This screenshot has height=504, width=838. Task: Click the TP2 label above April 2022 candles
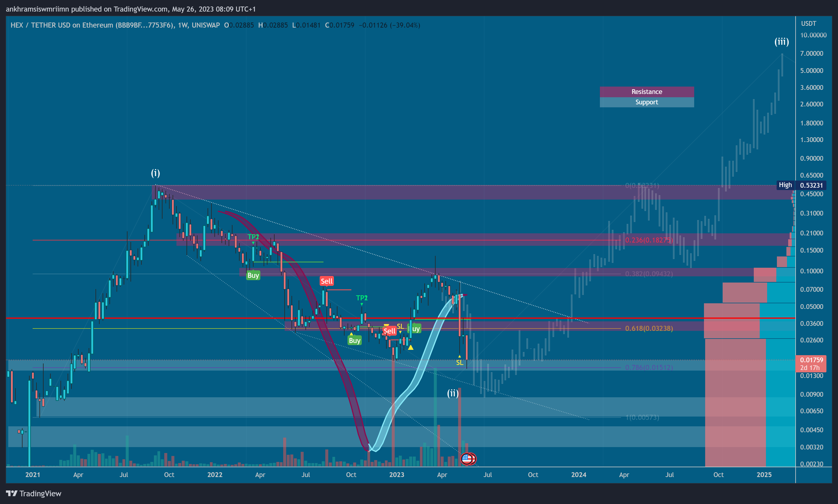(x=253, y=237)
